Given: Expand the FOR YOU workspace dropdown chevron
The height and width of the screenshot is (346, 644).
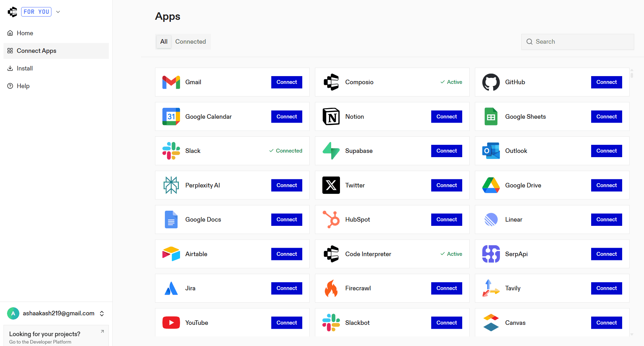Looking at the screenshot, I should coord(58,12).
